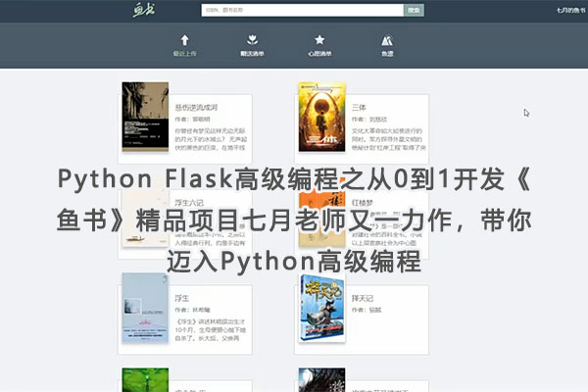The image size is (588, 392).
Task: Open the 悲伤逆流成河 book cover
Action: click(145, 117)
